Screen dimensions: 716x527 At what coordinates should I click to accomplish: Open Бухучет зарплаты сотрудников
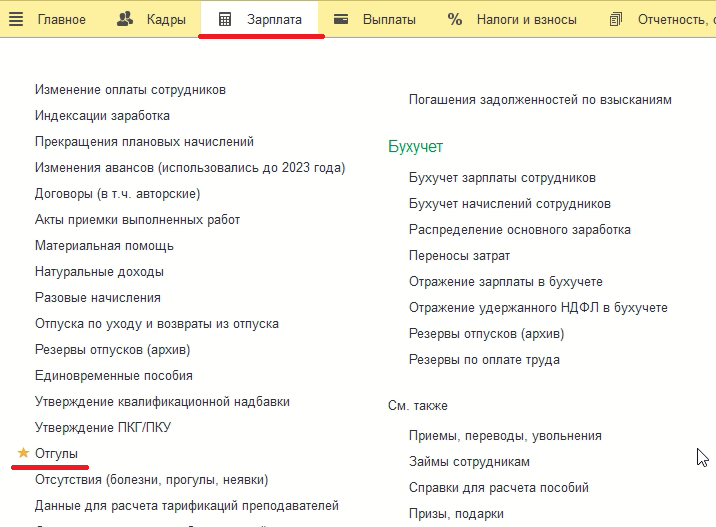pos(502,178)
